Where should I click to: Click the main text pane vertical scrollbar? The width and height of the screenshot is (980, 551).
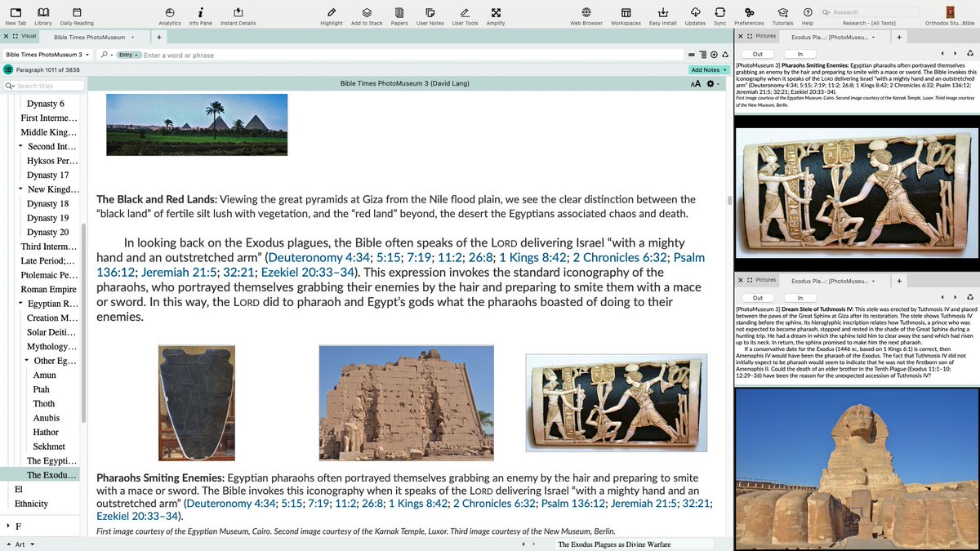[x=729, y=200]
